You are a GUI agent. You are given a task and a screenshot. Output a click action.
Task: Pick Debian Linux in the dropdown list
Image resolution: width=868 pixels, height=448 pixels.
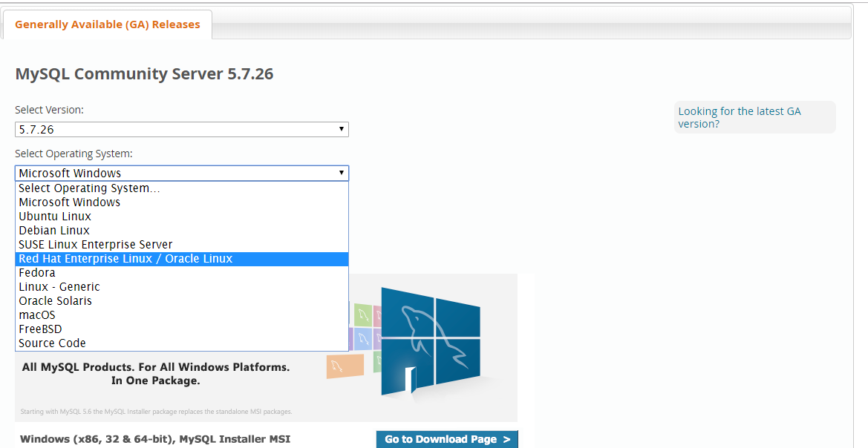point(182,231)
